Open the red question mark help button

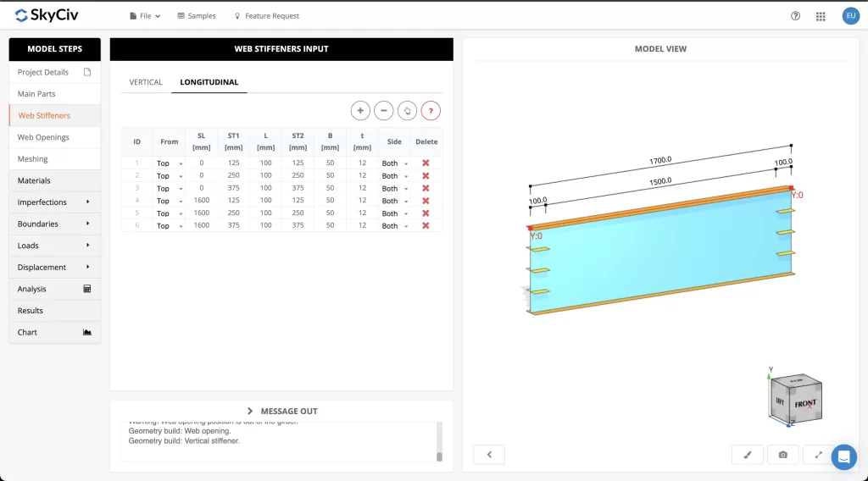pyautogui.click(x=431, y=110)
